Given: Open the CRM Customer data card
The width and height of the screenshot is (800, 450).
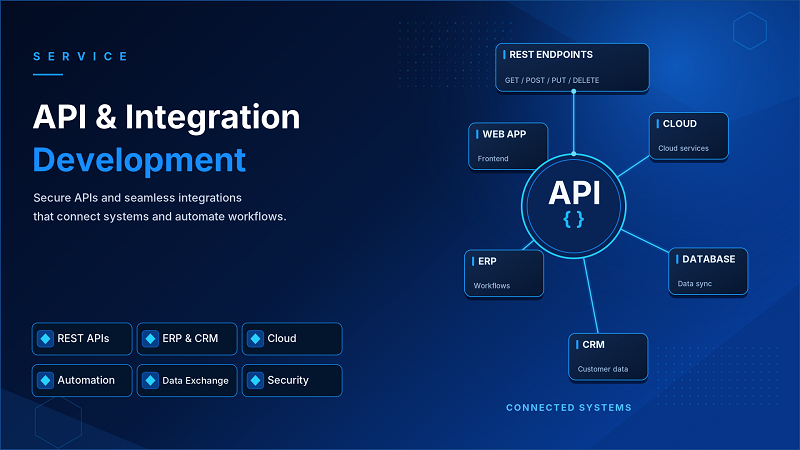Looking at the screenshot, I should (x=608, y=357).
